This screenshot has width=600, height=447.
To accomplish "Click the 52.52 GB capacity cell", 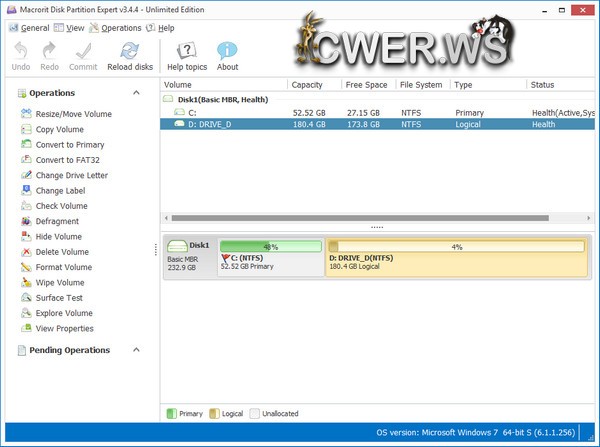I will click(x=309, y=113).
